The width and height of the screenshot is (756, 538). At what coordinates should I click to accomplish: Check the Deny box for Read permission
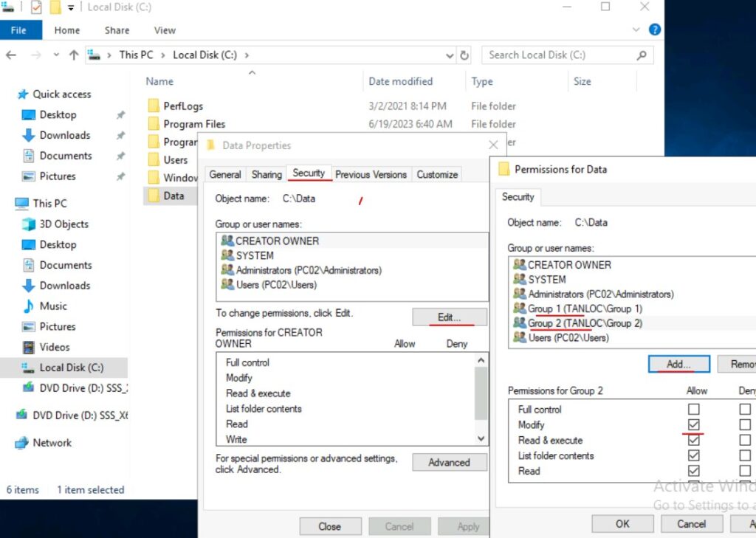click(744, 471)
